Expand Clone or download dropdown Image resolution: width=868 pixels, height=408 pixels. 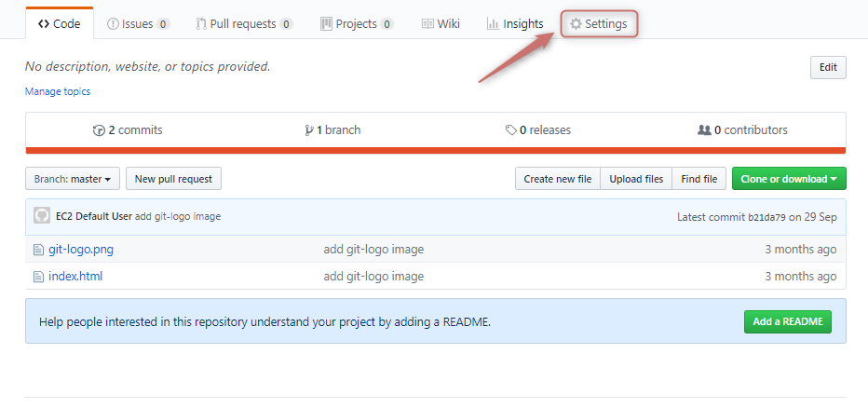pos(789,179)
